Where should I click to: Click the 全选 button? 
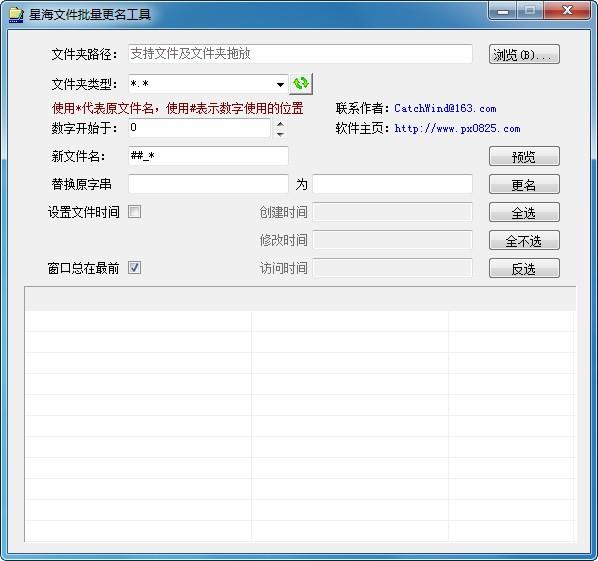tap(524, 212)
